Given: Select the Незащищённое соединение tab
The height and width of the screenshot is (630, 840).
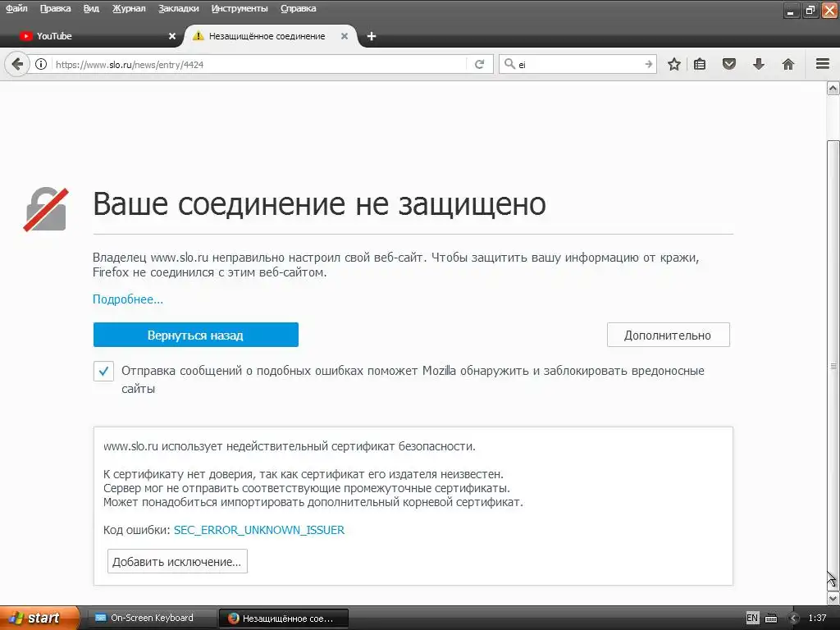Looking at the screenshot, I should click(271, 36).
